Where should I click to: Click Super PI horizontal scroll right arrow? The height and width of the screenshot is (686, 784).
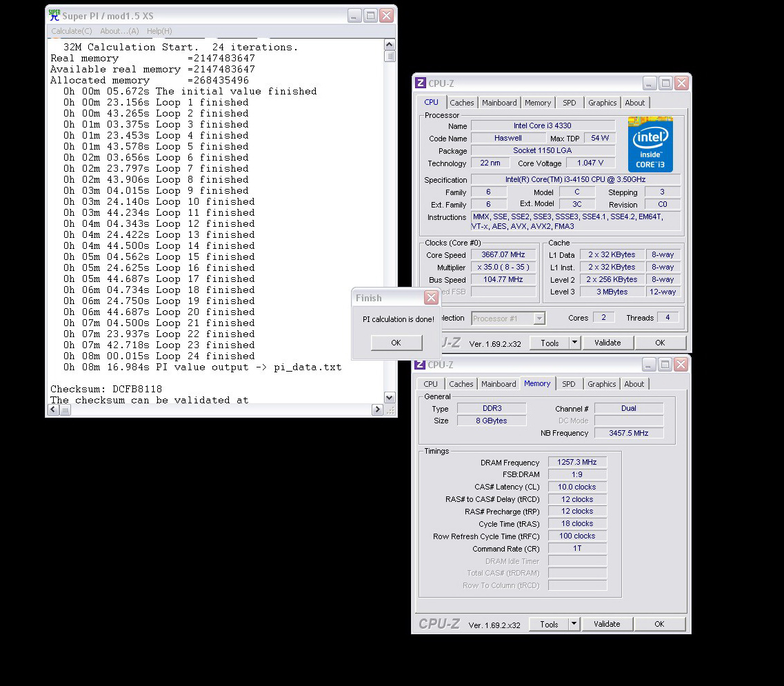pos(377,410)
